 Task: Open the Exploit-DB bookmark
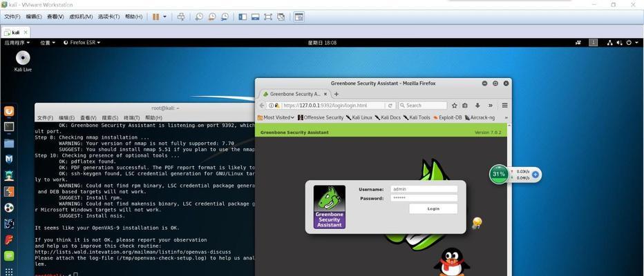click(x=447, y=117)
